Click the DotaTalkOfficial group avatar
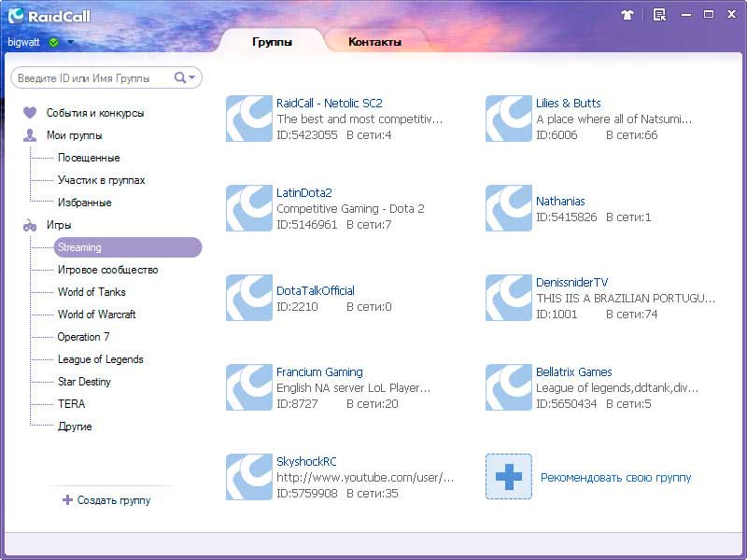This screenshot has width=747, height=560. tap(248, 298)
